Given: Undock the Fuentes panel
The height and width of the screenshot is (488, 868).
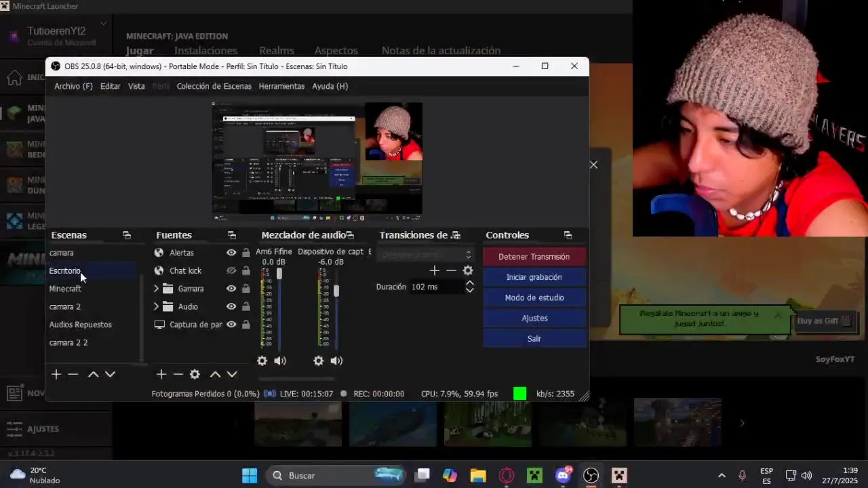Looking at the screenshot, I should tap(232, 235).
